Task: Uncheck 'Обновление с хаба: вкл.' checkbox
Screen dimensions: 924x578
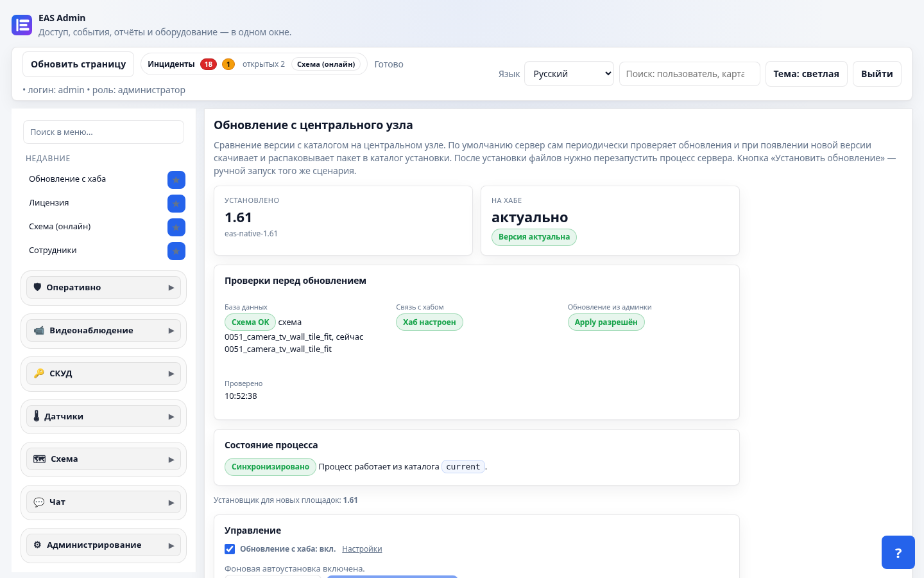Action: [230, 549]
